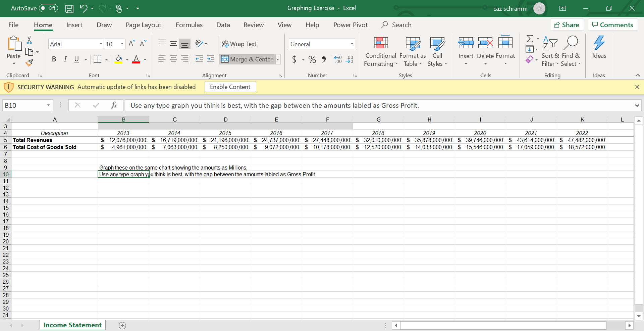This screenshot has width=644, height=331.
Task: Click the Conditional Formatting icon
Action: [x=381, y=43]
